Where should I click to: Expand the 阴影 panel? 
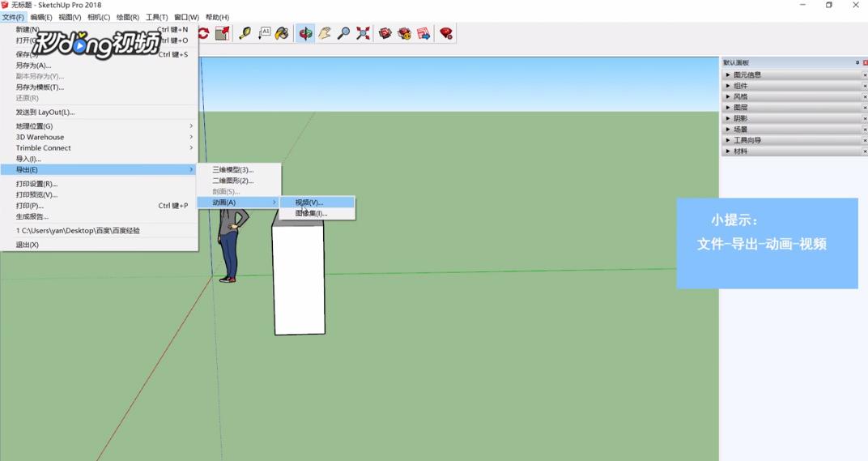point(728,118)
